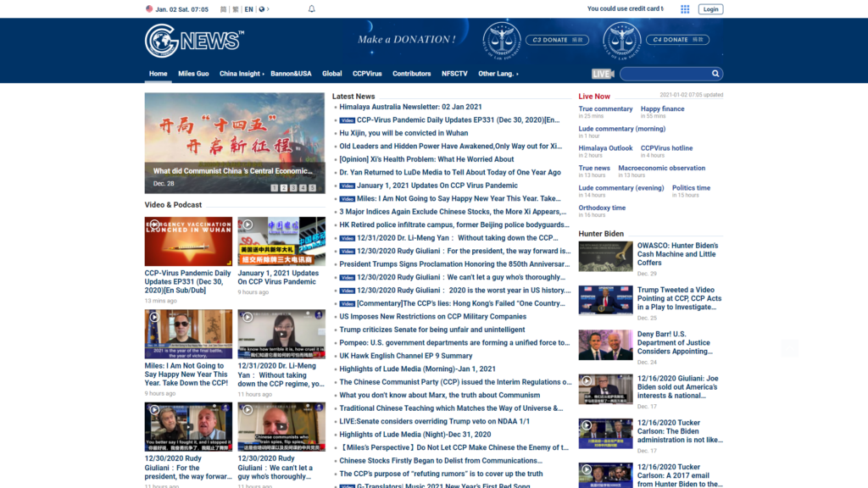The height and width of the screenshot is (488, 868).
Task: Open Miles Guo section
Action: [x=193, y=74]
